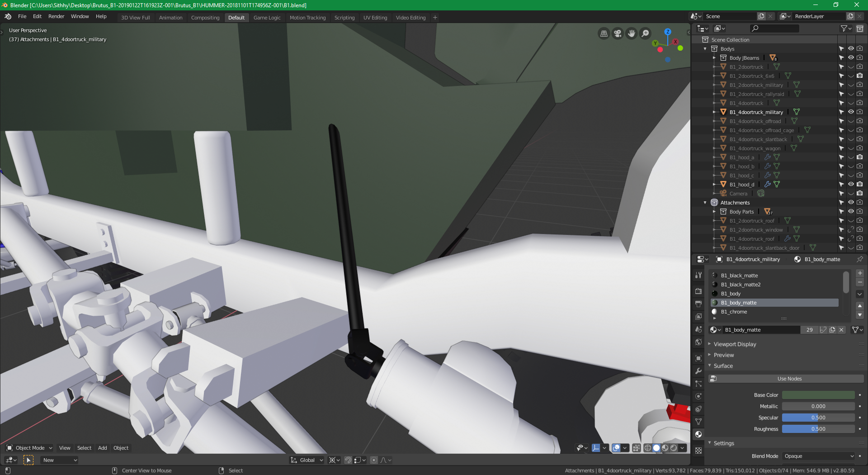This screenshot has height=475, width=868.
Task: Switch to the UV Editing workspace tab
Action: coord(375,18)
